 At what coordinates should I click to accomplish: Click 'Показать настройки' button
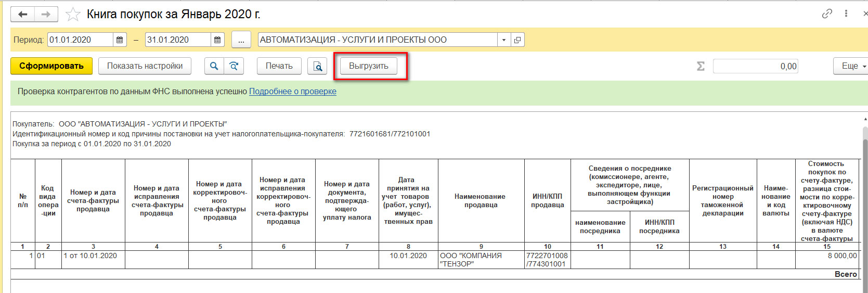pos(145,66)
